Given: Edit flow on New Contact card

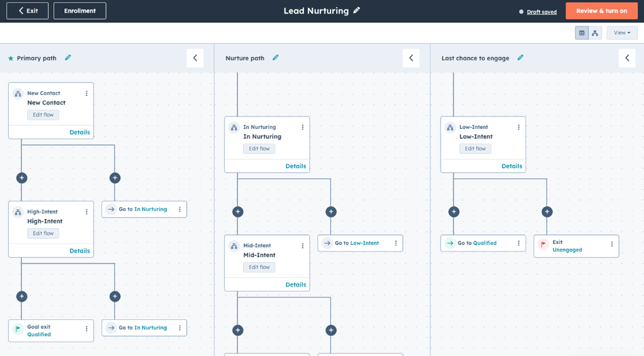Looking at the screenshot, I should point(43,115).
